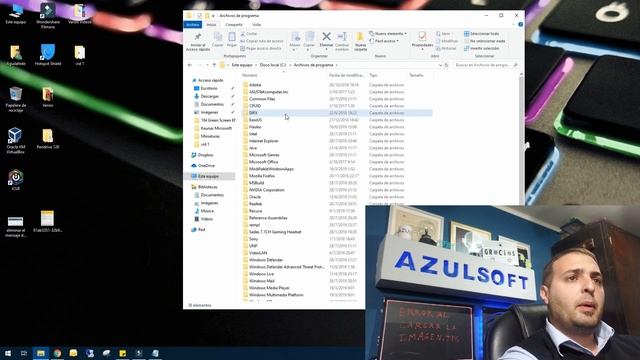Switch to the Vista ribbon tab

click(x=256, y=25)
